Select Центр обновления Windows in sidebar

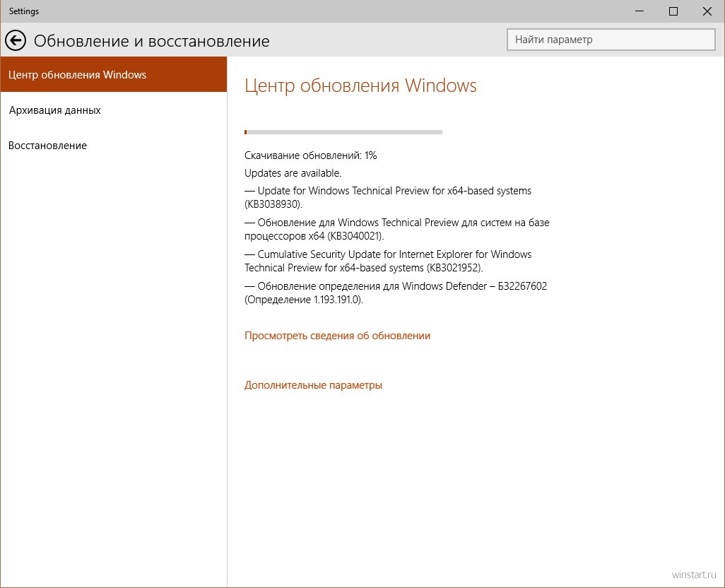(114, 74)
